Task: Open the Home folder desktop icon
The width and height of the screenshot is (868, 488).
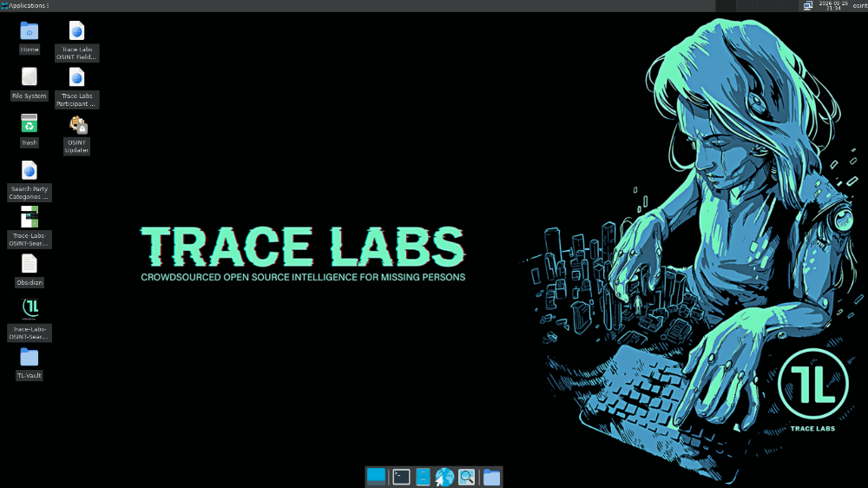Action: pos(30,31)
